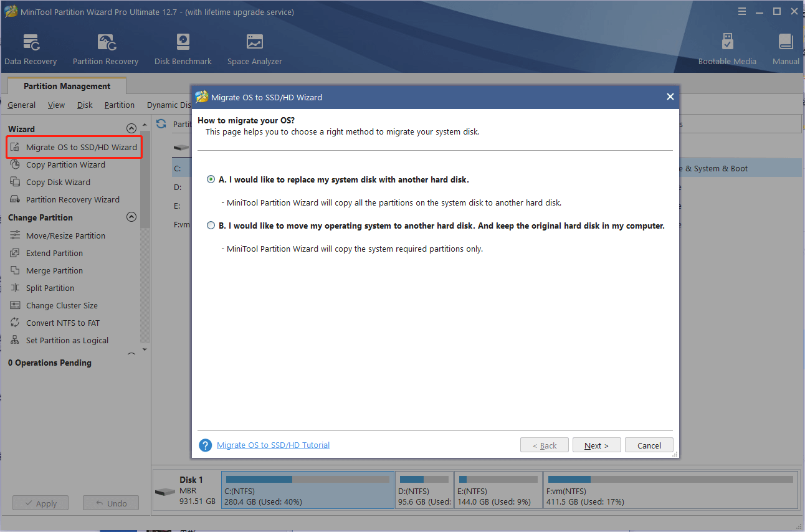The image size is (805, 532).
Task: Open the Disk Benchmark icon
Action: pyautogui.click(x=183, y=43)
